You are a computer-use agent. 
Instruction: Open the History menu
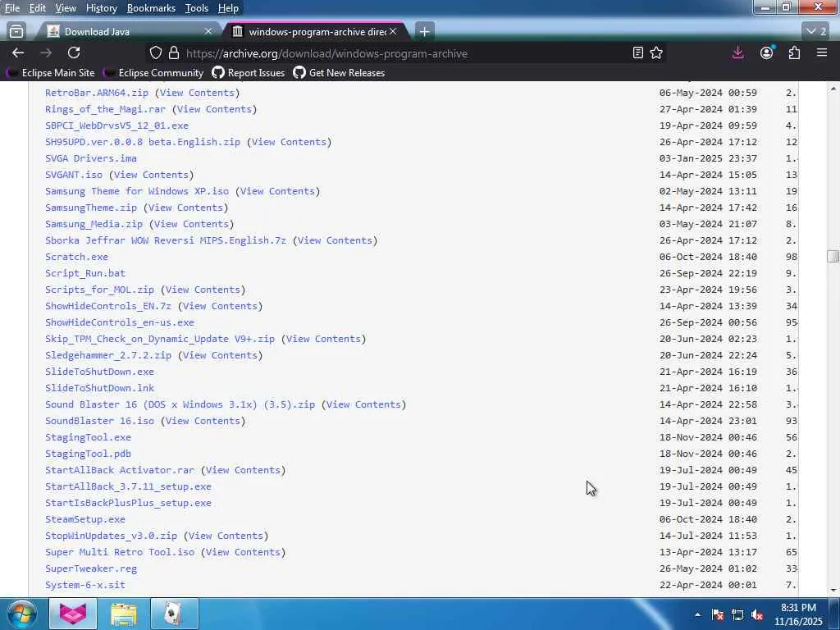click(101, 8)
